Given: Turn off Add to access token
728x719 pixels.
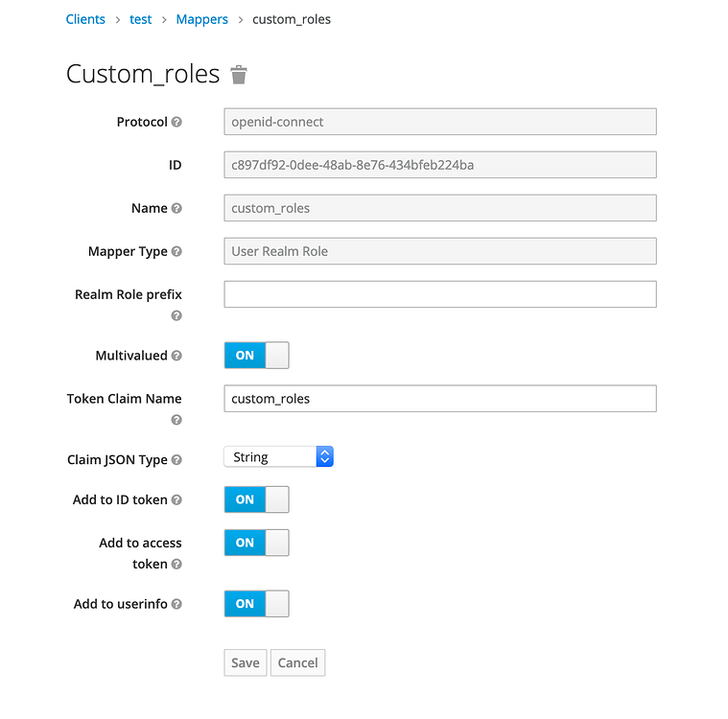Looking at the screenshot, I should (x=257, y=543).
